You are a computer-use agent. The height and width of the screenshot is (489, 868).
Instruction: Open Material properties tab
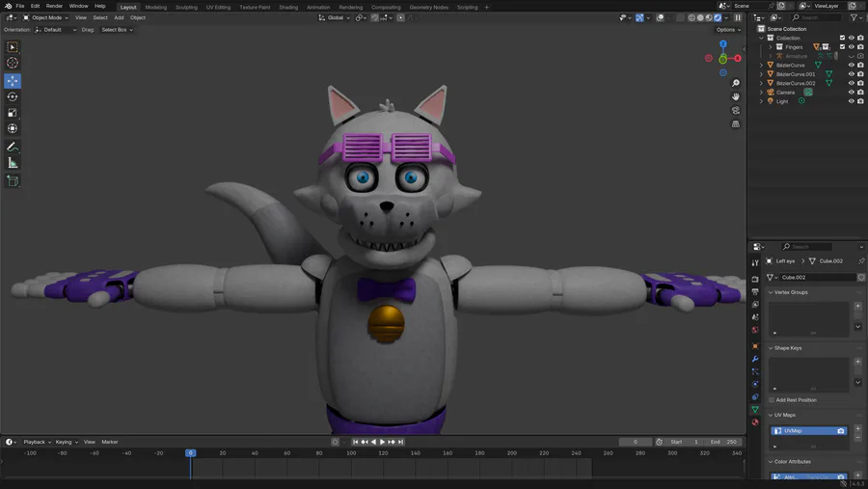click(755, 422)
